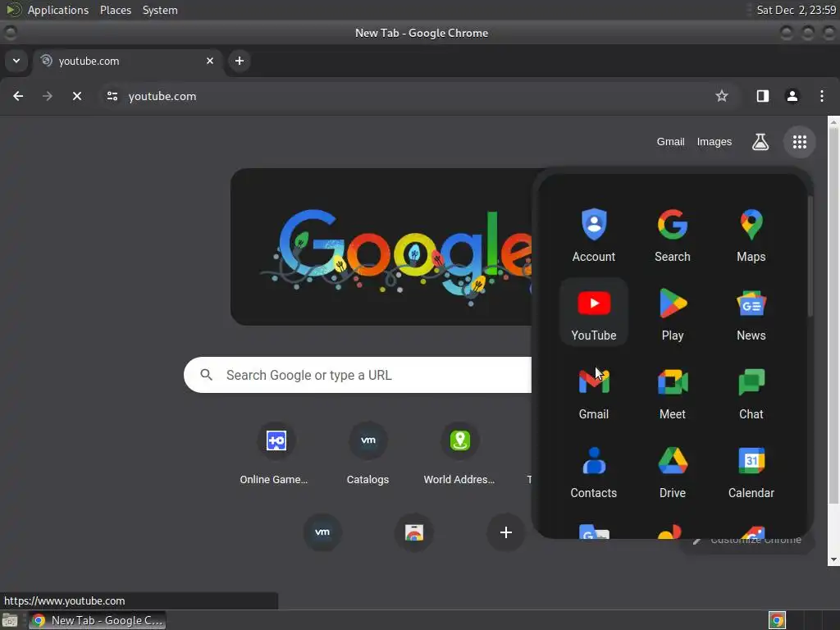Image resolution: width=840 pixels, height=630 pixels.
Task: Open the System menu
Action: 160,10
